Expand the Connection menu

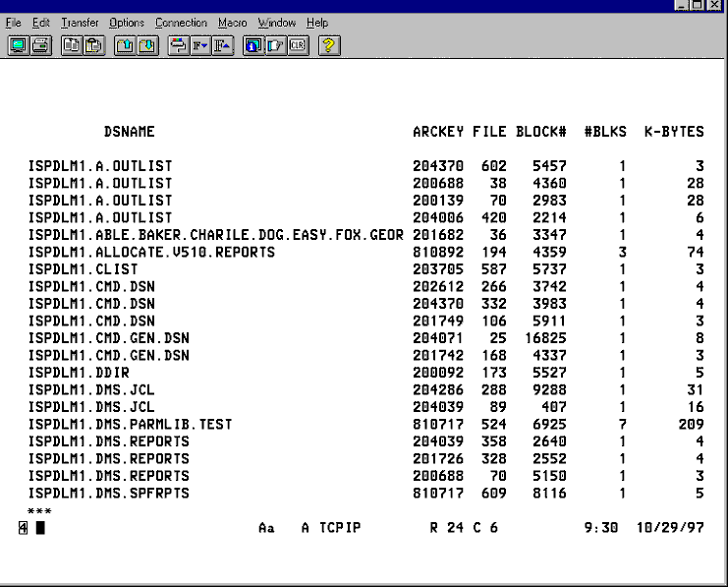[x=181, y=23]
